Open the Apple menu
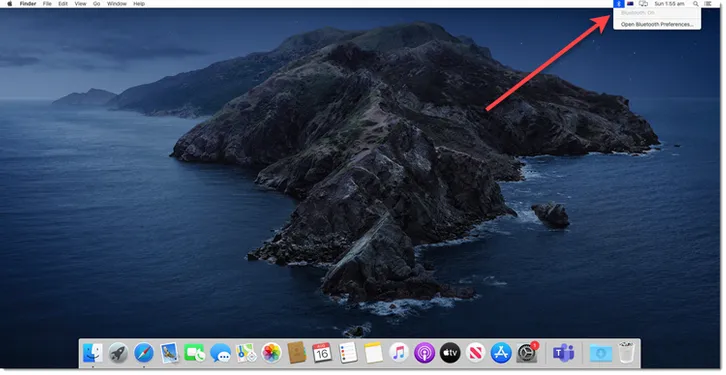 click(9, 4)
